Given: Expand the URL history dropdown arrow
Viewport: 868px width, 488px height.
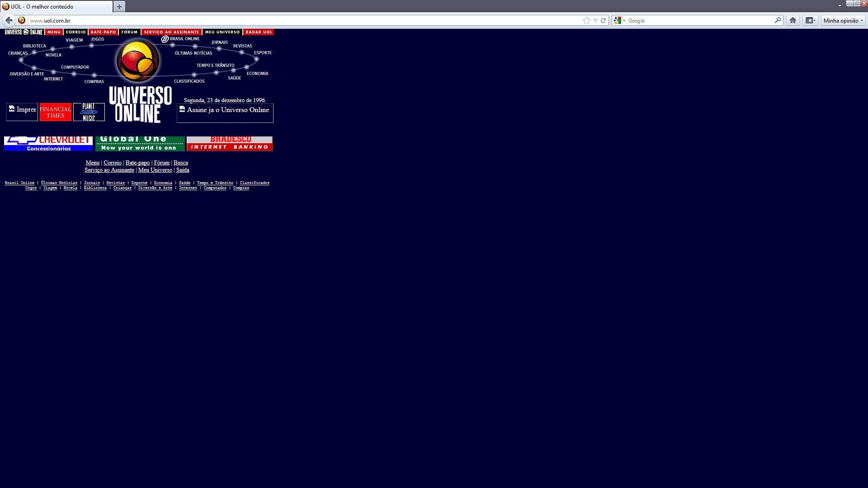Looking at the screenshot, I should (x=595, y=20).
